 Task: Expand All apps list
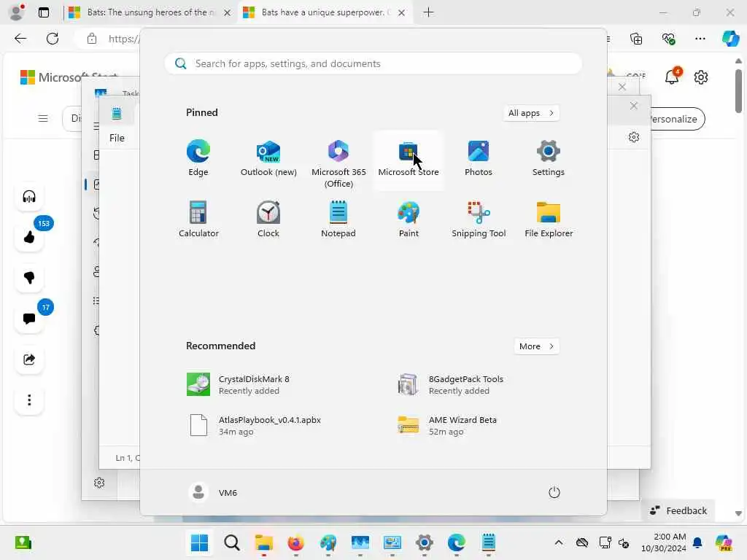[x=531, y=113]
